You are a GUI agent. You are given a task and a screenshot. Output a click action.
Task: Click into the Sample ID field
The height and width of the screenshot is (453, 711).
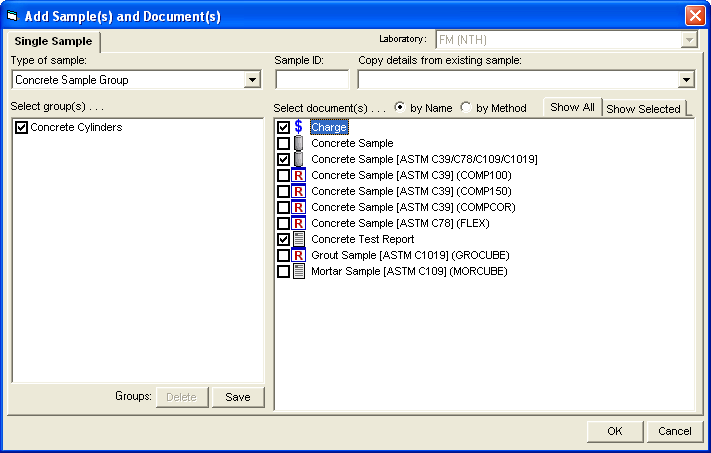311,80
